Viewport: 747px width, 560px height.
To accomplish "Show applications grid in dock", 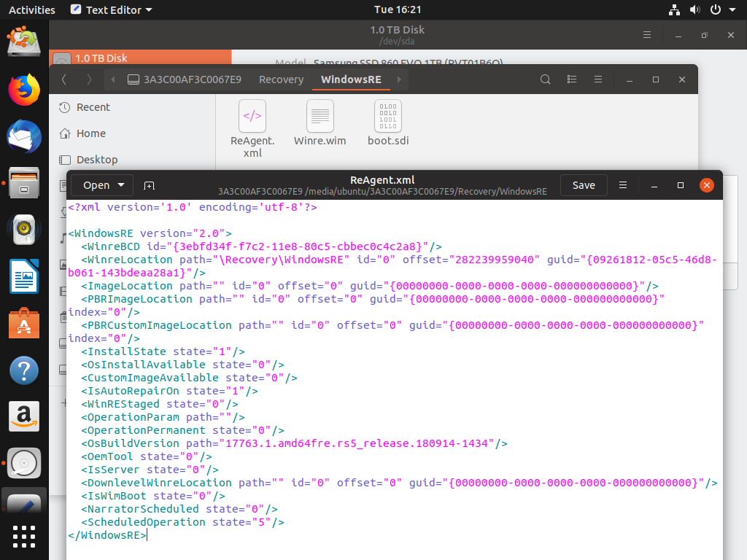I will [x=24, y=537].
